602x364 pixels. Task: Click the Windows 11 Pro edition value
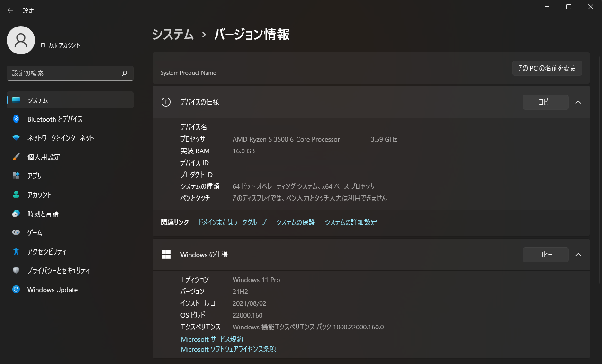click(256, 280)
